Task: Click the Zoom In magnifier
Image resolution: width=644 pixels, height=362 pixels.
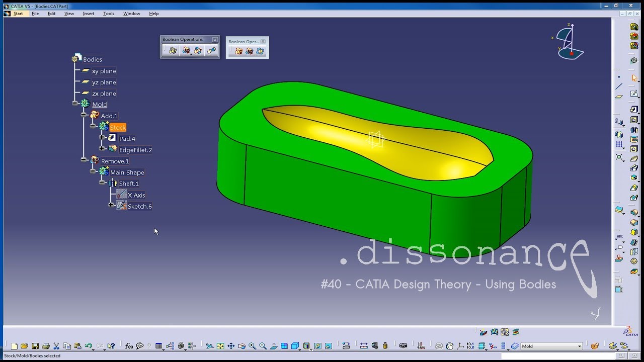Action: point(252,346)
